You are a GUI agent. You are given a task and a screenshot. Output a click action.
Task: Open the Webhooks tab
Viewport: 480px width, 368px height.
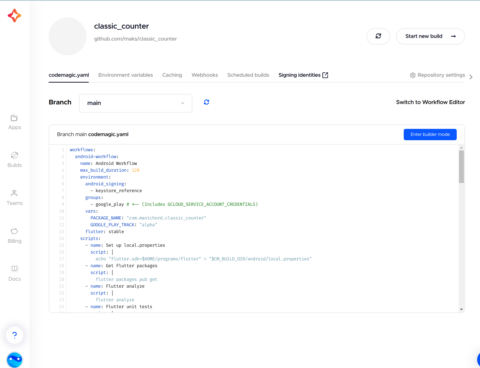[205, 75]
